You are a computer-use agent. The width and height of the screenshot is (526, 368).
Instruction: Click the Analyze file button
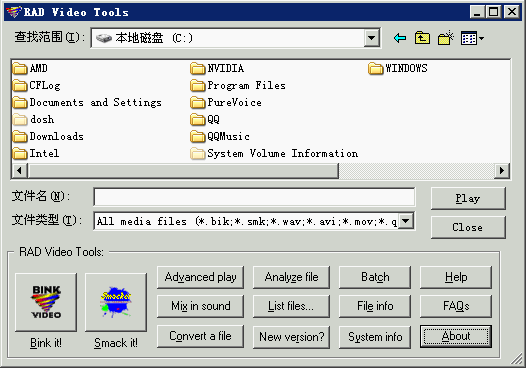(291, 277)
